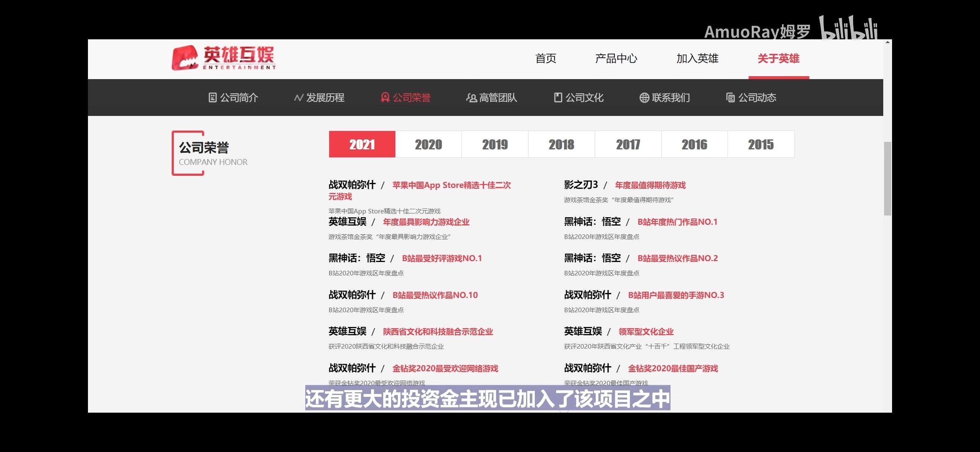Image resolution: width=980 pixels, height=452 pixels.
Task: Open the 关于英雄 nav item
Action: [779, 59]
